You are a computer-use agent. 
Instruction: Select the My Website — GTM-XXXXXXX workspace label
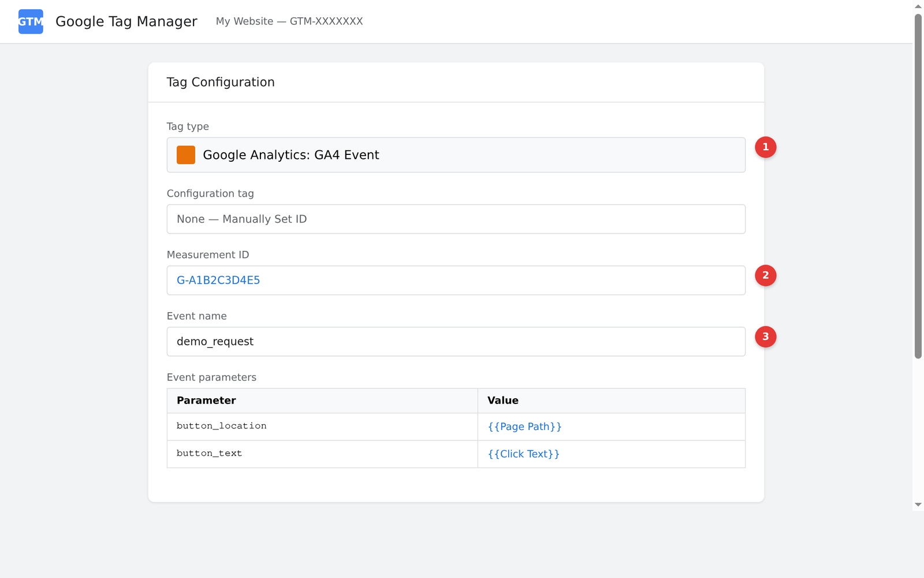click(289, 21)
